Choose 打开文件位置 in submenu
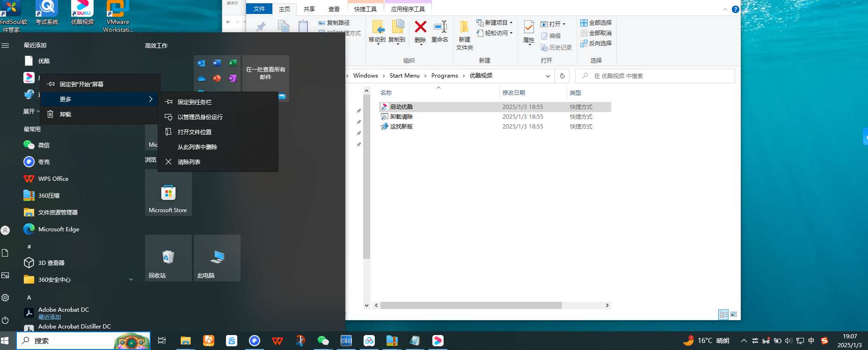The width and height of the screenshot is (868, 350). (218, 132)
